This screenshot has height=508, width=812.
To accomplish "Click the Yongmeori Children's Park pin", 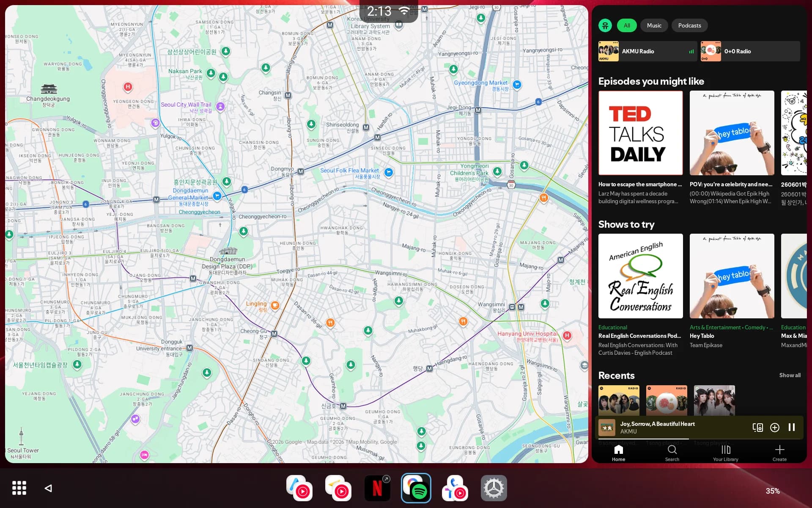I will tap(497, 171).
